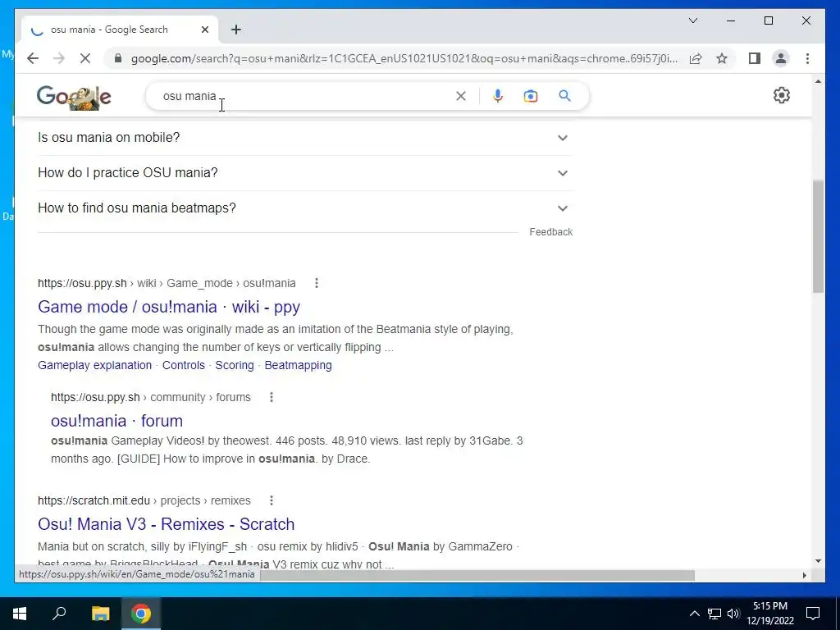The image size is (840, 630).
Task: Click the horizontal scroll right arrow
Action: point(804,575)
